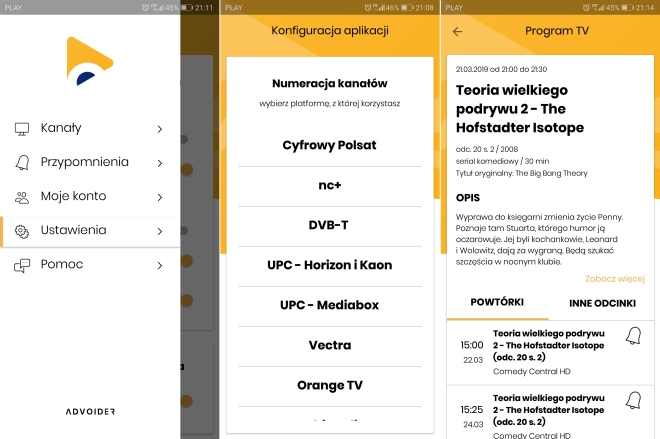The height and width of the screenshot is (439, 660).
Task: Click the bell icon beside Przypomnienia
Action: pyautogui.click(x=22, y=162)
